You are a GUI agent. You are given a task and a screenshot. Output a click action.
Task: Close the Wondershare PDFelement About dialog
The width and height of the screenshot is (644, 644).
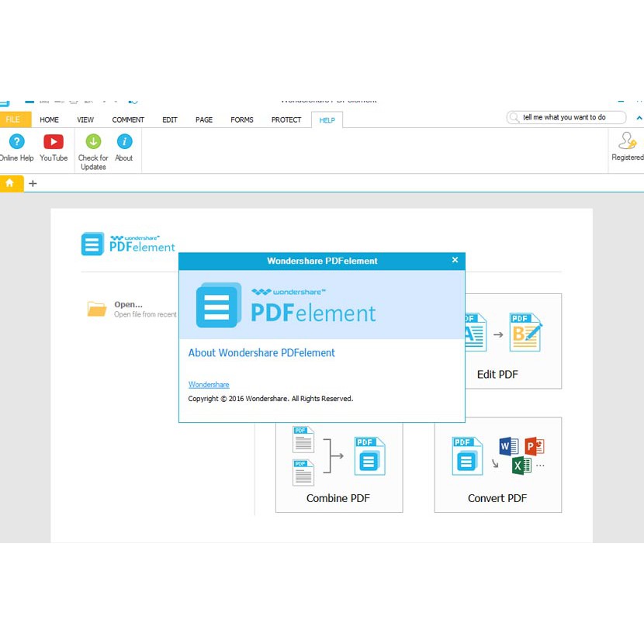455,261
